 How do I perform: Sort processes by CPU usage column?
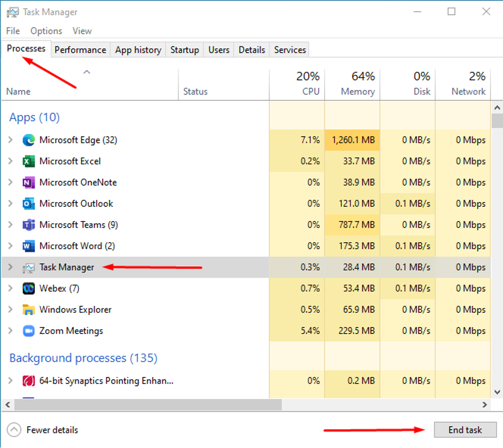(x=297, y=85)
